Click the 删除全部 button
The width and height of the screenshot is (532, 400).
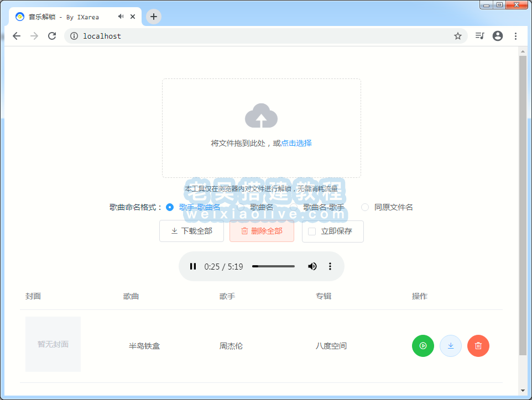(262, 231)
